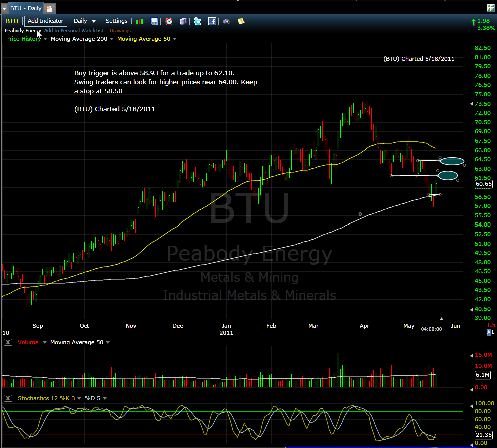The image size is (497, 448).
Task: Select the top-right '(BTU) Charted 5/18/2011' label
Action: [419, 59]
